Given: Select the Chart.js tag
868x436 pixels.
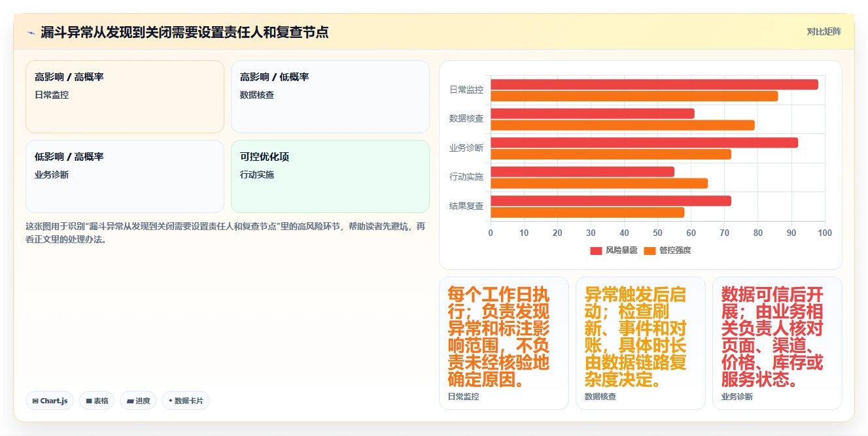Looking at the screenshot, I should (x=50, y=401).
